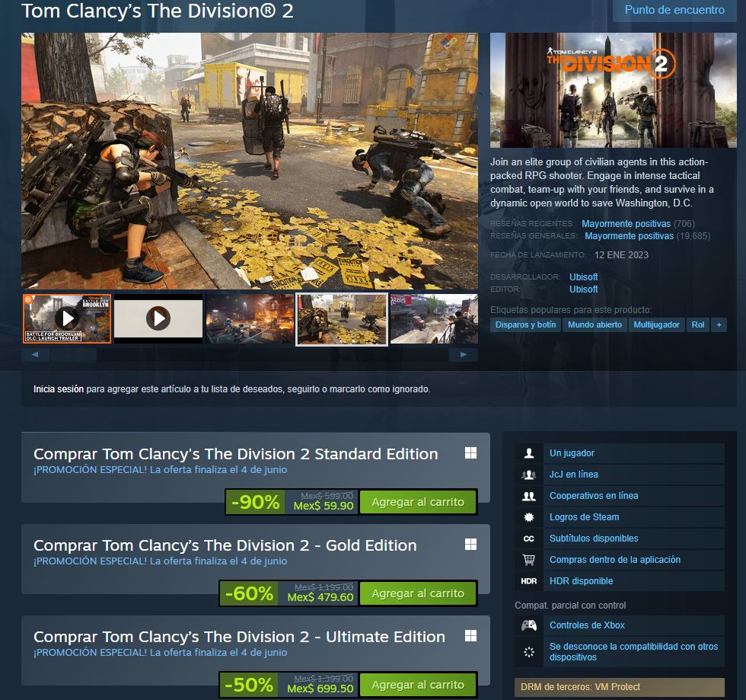Click the Mex$ 479.60 discounted price

[320, 597]
